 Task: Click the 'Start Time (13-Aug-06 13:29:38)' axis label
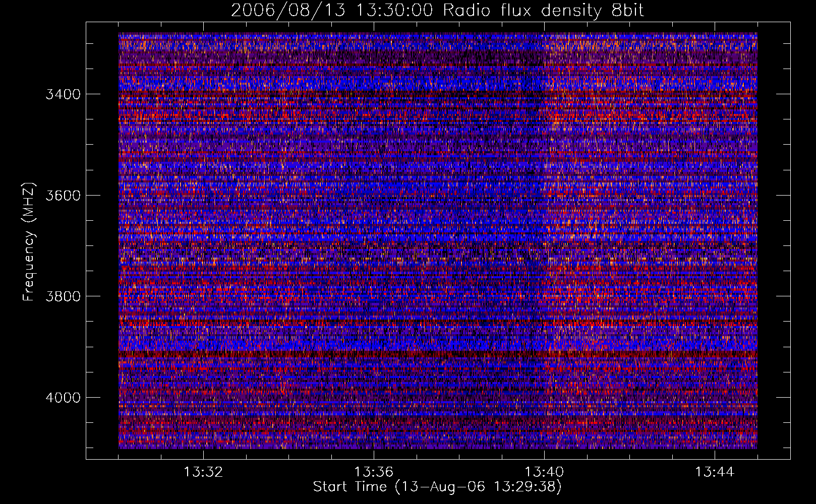pyautogui.click(x=437, y=487)
